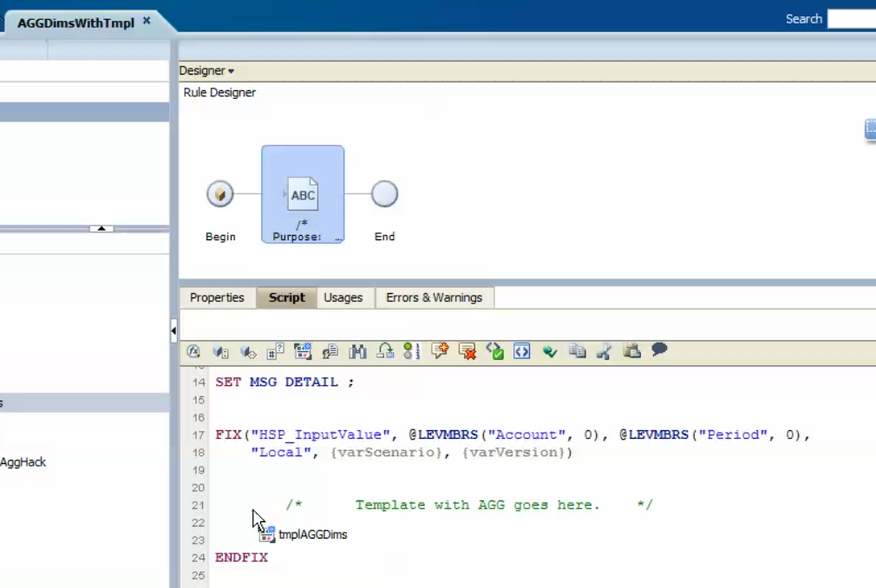Click the tmplAGGDims template icon in script
Image resolution: width=876 pixels, height=588 pixels.
pyautogui.click(x=267, y=534)
